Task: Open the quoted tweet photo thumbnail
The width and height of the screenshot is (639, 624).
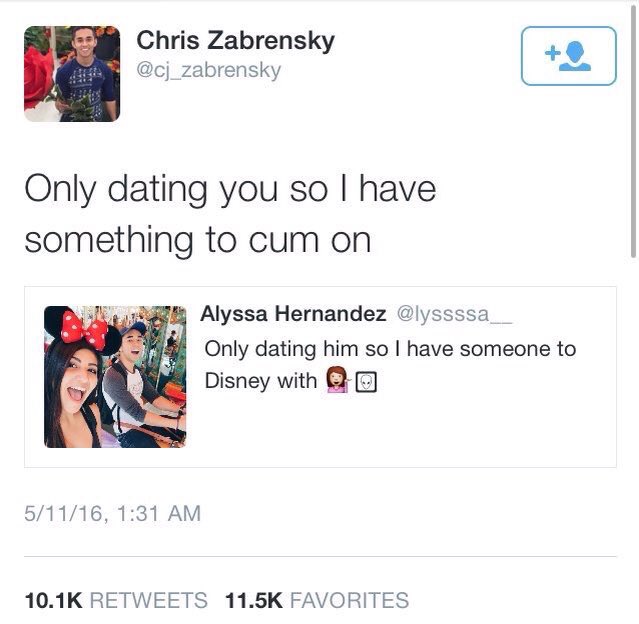Action: (x=115, y=377)
